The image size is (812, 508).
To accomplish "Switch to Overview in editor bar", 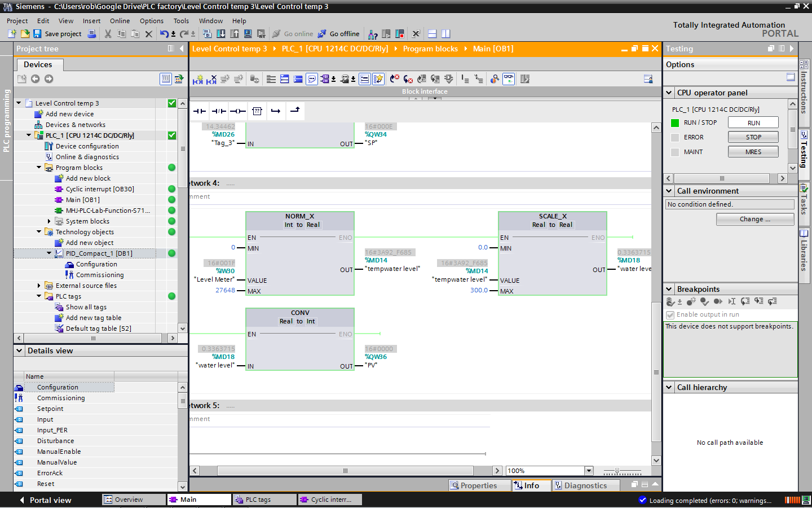I will (134, 500).
